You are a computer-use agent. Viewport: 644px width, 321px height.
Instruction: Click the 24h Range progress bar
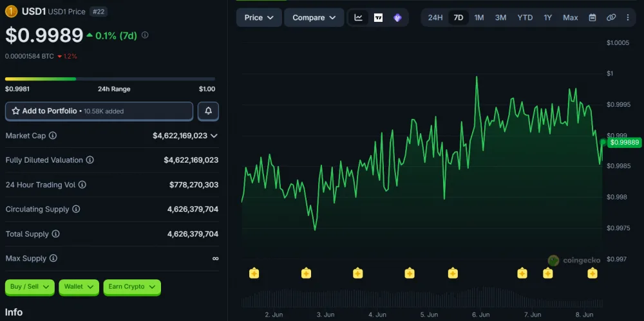pyautogui.click(x=110, y=79)
